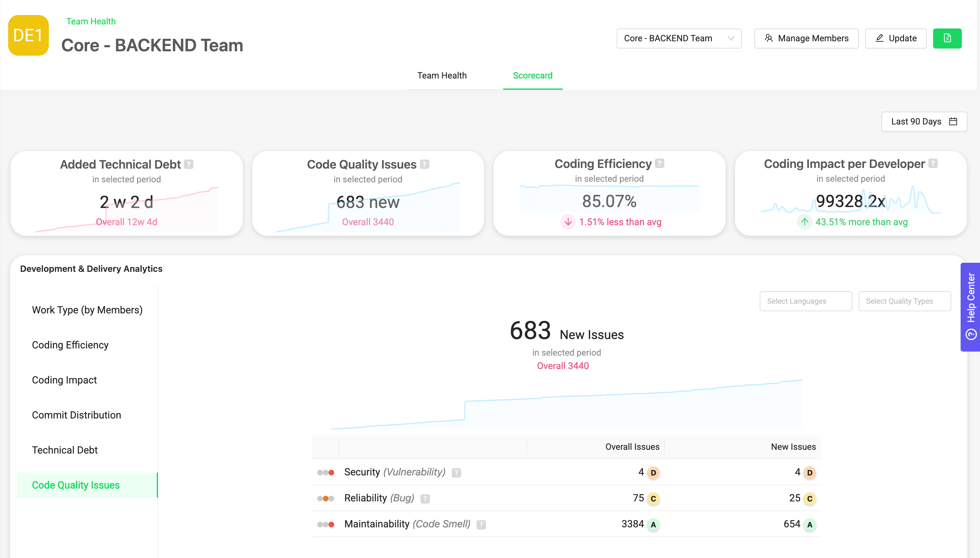This screenshot has height=558, width=980.
Task: Click help icon next to Coding Efficiency card title
Action: [659, 164]
